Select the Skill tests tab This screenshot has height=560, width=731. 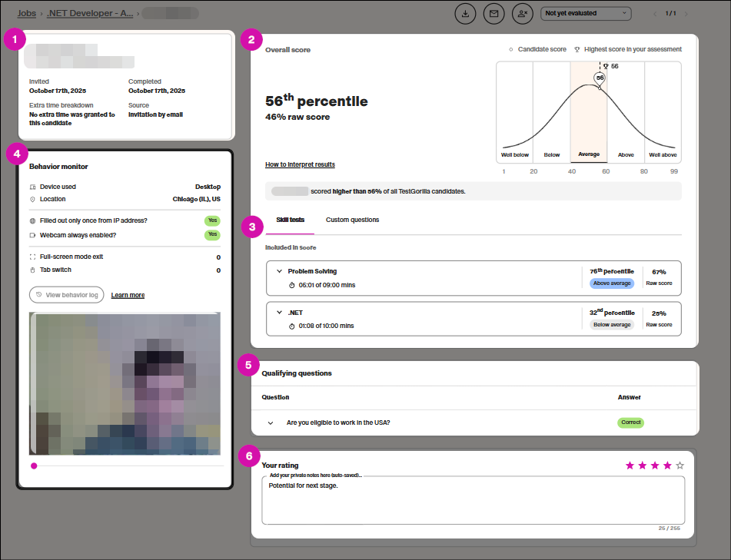coord(291,220)
